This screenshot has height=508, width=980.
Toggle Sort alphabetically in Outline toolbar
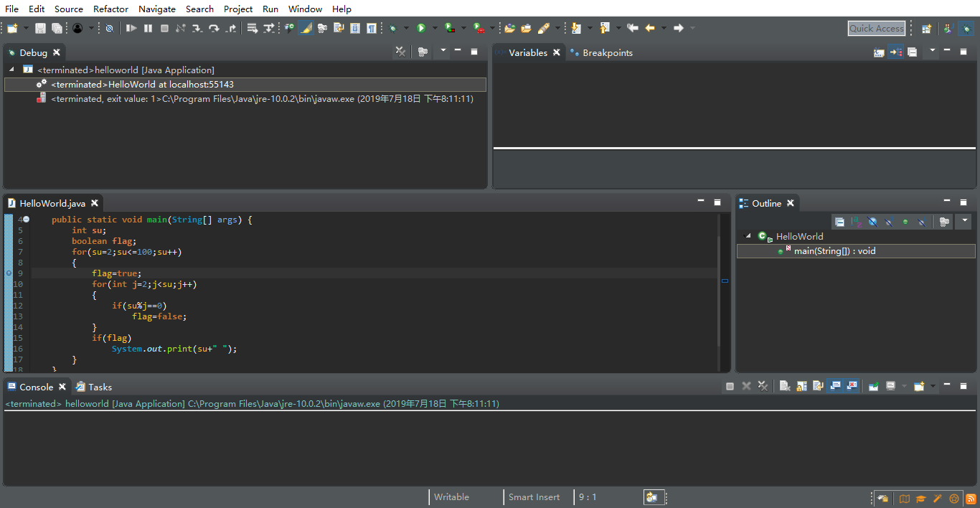pos(856,222)
